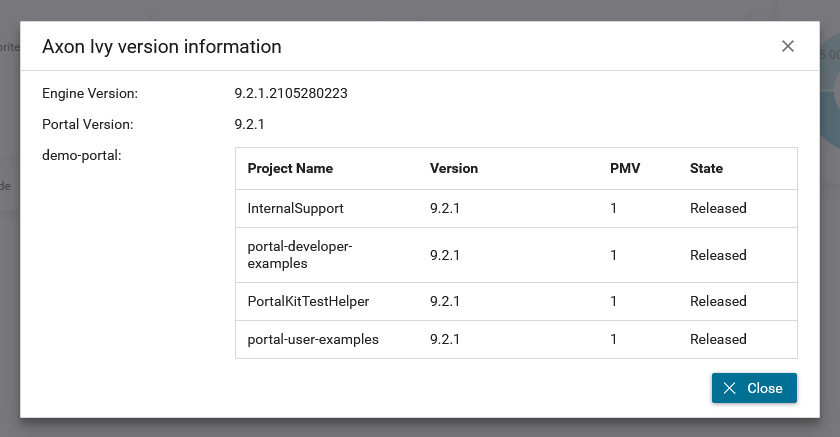The width and height of the screenshot is (840, 437).
Task: Click version 9.2.1 in InternalSupport row
Action: (445, 208)
